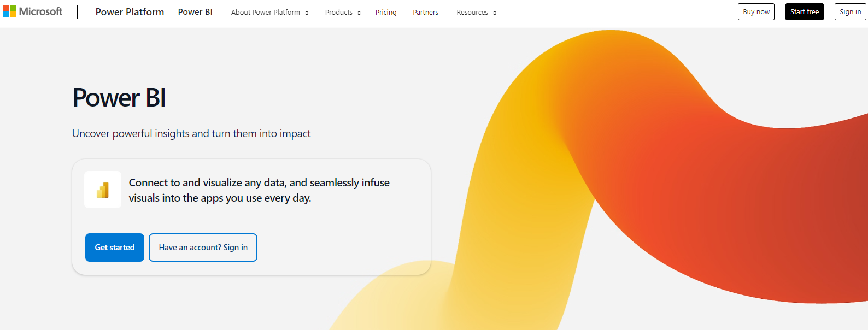Click the large Power BI heading
The height and width of the screenshot is (330, 868).
(x=119, y=98)
